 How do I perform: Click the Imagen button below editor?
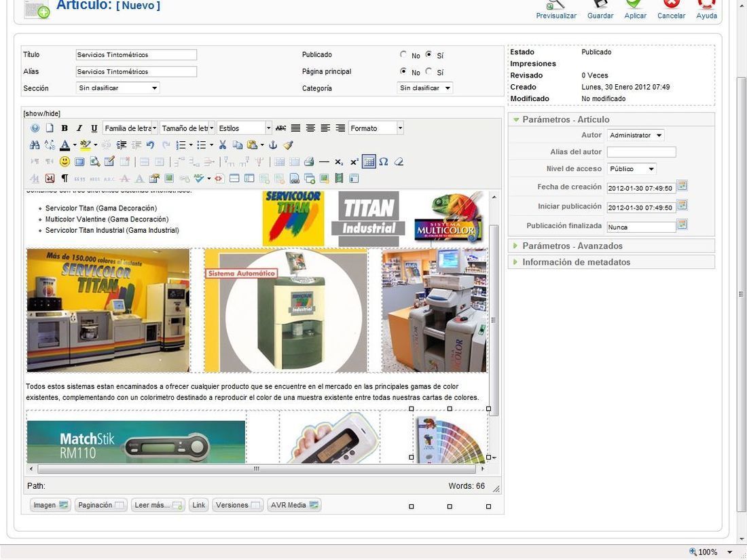click(50, 505)
